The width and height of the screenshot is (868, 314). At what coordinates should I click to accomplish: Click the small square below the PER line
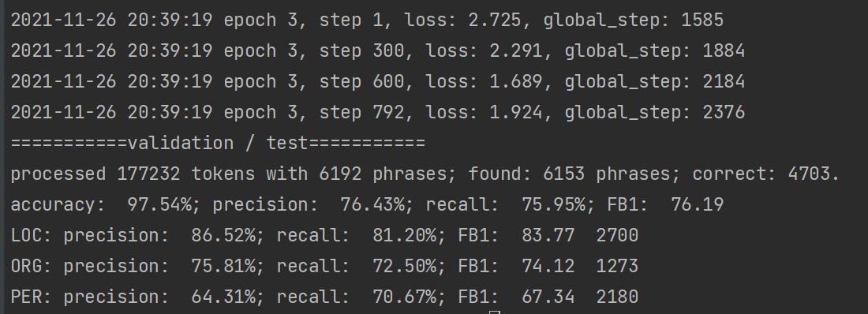[495, 312]
